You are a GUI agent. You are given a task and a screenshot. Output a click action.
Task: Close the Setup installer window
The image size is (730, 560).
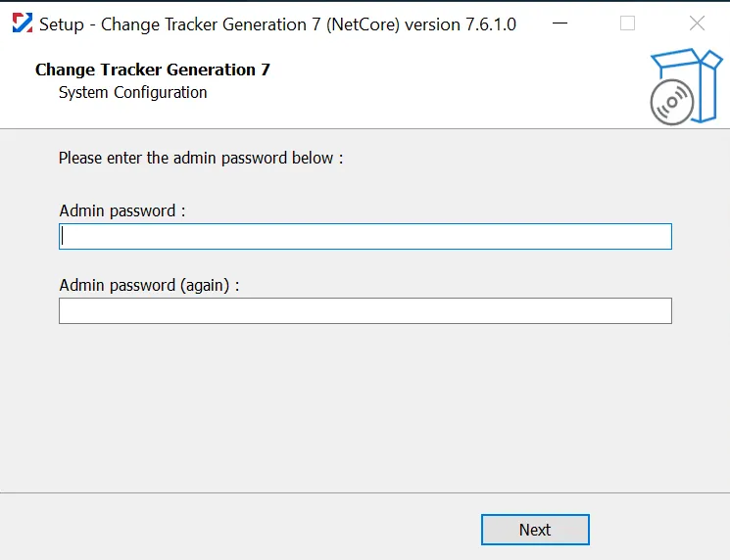click(x=697, y=23)
